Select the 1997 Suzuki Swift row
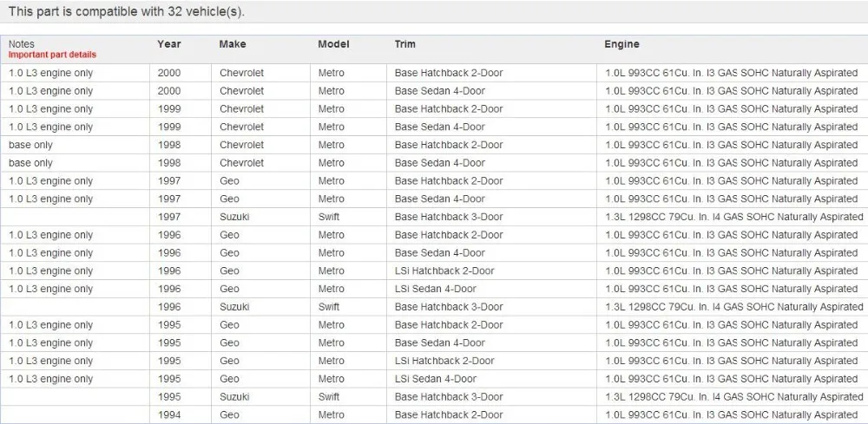 click(434, 217)
